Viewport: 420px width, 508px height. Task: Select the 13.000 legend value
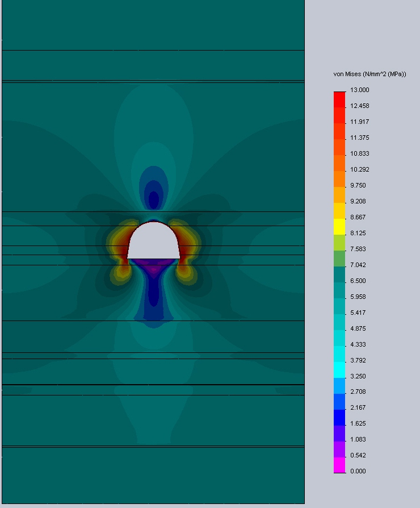pyautogui.click(x=359, y=90)
